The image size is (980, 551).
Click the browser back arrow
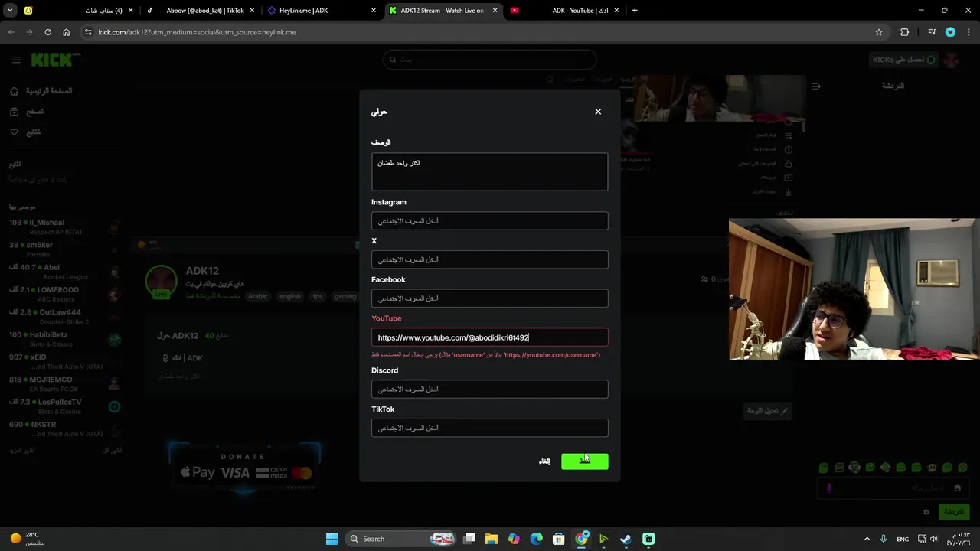click(11, 32)
